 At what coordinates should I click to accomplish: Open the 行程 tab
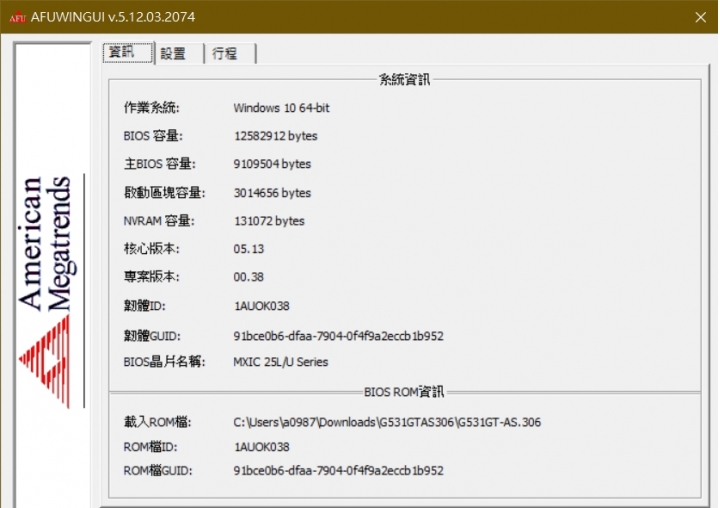pos(229,54)
